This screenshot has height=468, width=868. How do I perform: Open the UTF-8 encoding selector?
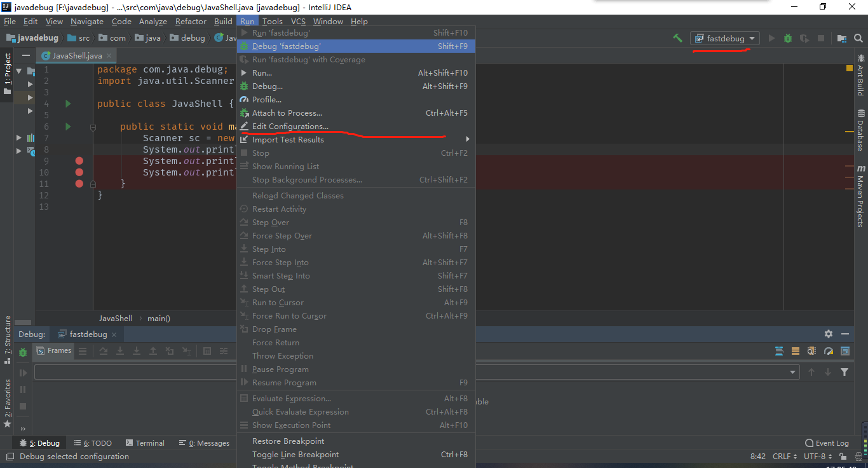click(818, 457)
